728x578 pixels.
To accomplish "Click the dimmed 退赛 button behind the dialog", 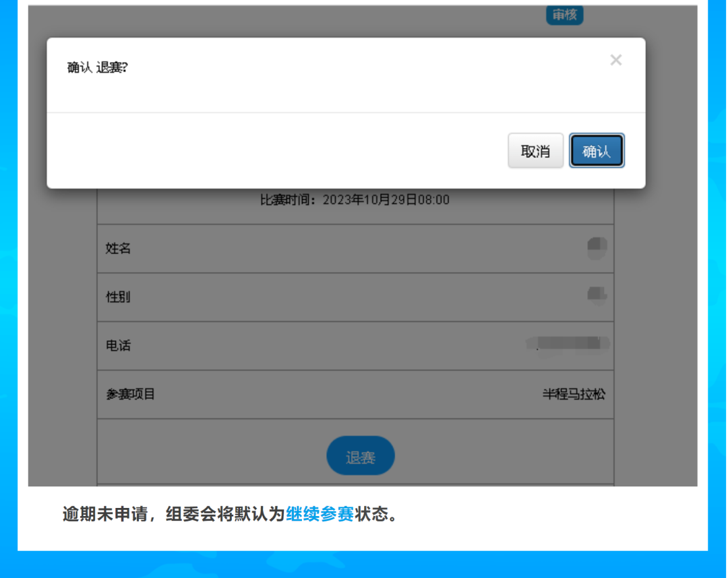I will click(x=360, y=455).
